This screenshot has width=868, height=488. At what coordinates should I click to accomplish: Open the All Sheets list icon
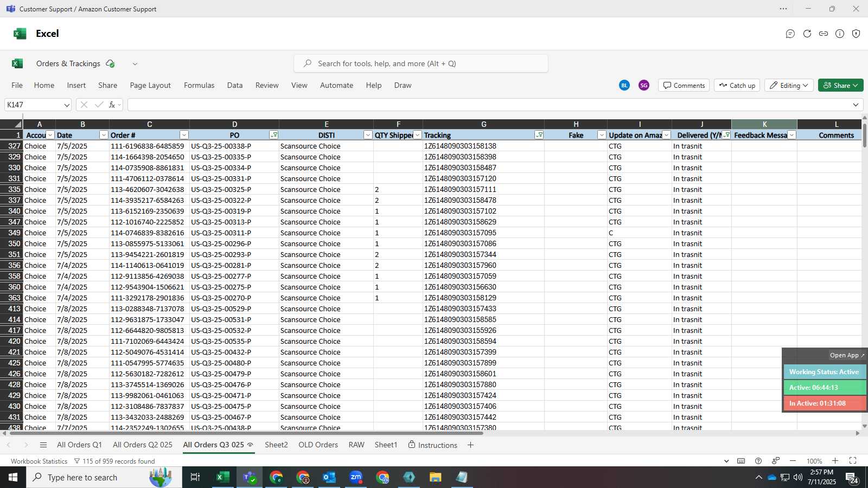click(x=43, y=445)
